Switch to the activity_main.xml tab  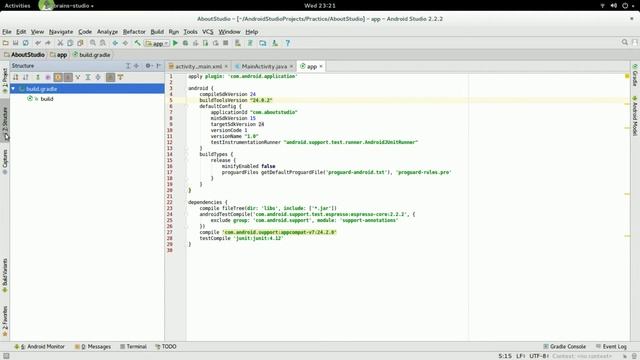click(198, 66)
